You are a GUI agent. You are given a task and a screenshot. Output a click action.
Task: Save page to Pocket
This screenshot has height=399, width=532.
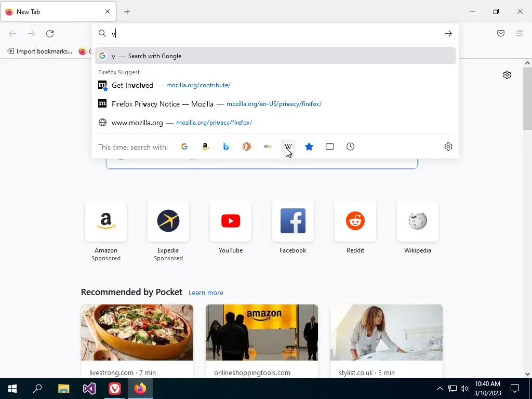[x=501, y=33]
